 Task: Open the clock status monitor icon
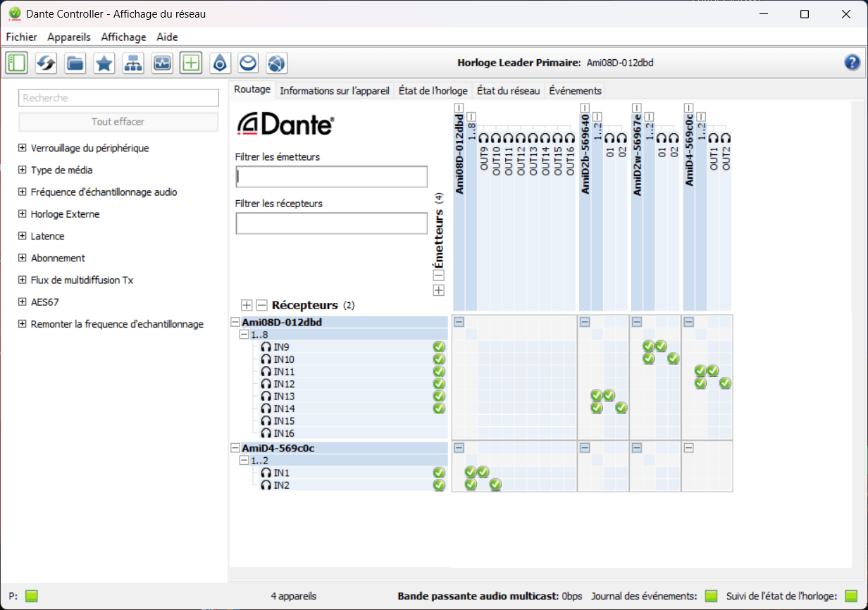(162, 63)
